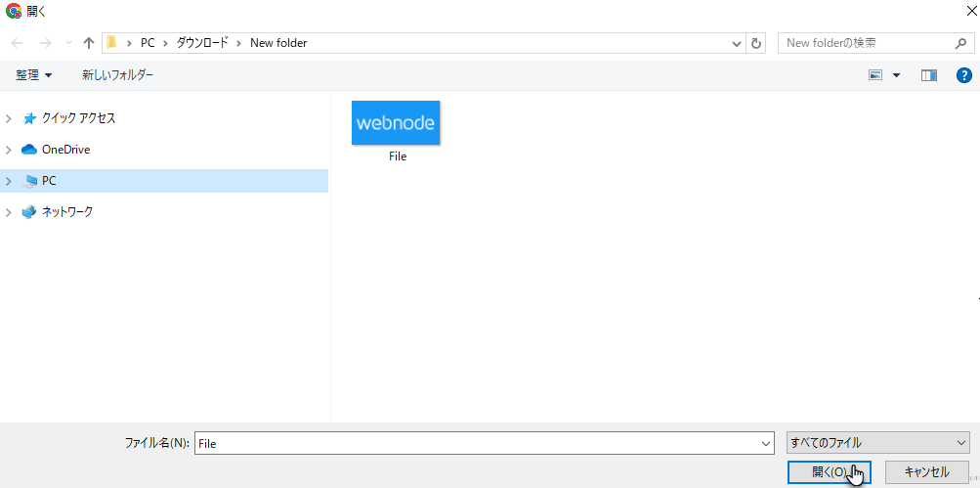Open view options dropdown arrow

896,75
